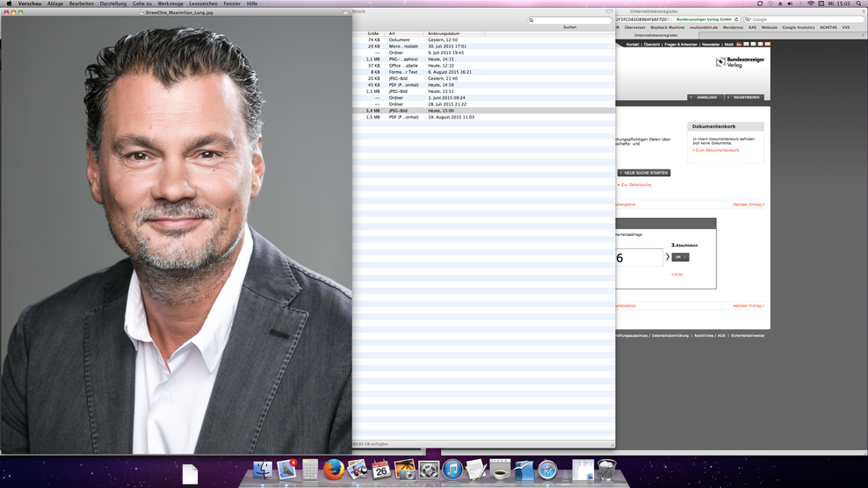
Task: Reload page button in Safari address bar
Action: click(736, 19)
